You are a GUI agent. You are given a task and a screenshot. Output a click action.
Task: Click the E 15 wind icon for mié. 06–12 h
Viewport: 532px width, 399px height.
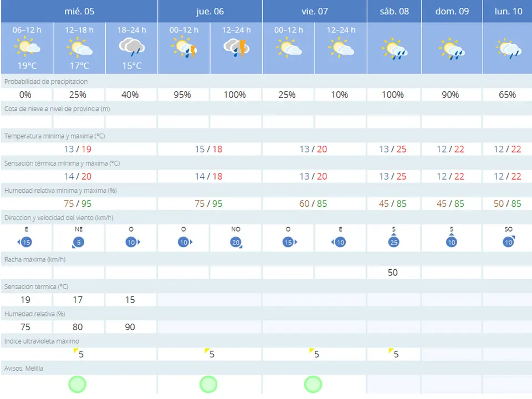tap(25, 242)
